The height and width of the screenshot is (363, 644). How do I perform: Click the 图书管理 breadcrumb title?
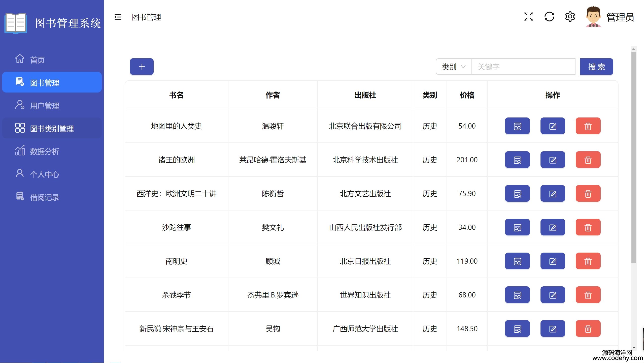(x=146, y=17)
